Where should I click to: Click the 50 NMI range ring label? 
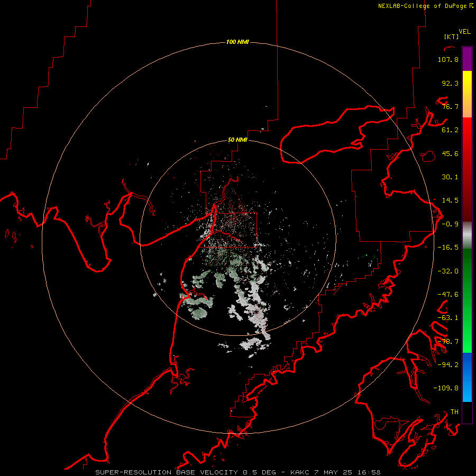point(237,140)
